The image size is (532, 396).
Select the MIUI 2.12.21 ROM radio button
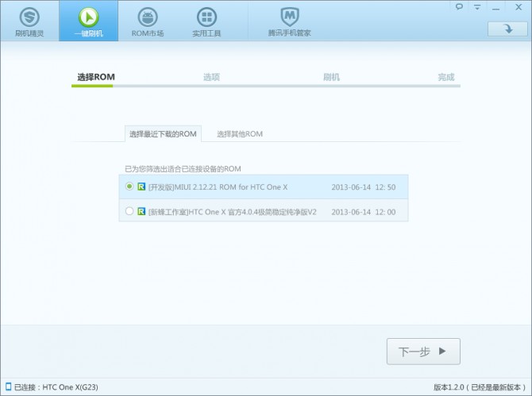(129, 186)
